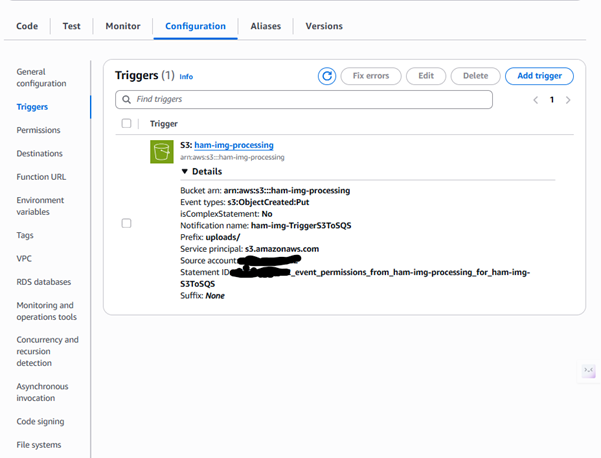Click the Trigger column header
This screenshot has width=601, height=458.
[164, 124]
